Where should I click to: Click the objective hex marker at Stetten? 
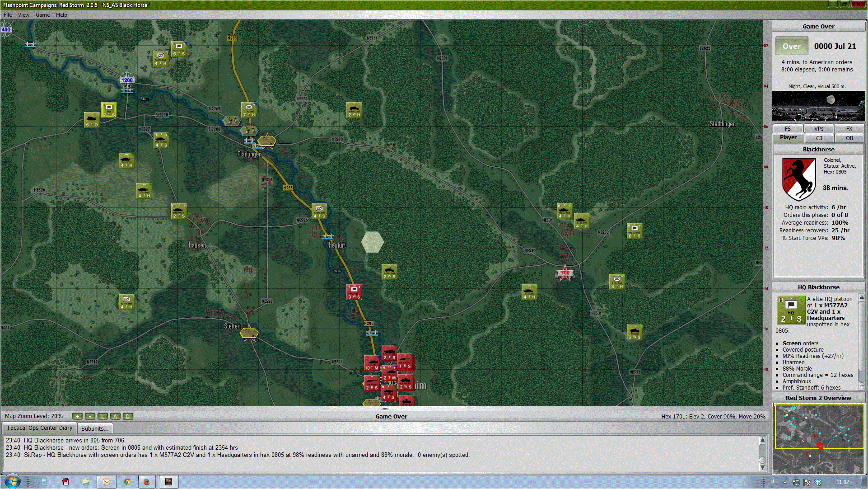coord(249,333)
